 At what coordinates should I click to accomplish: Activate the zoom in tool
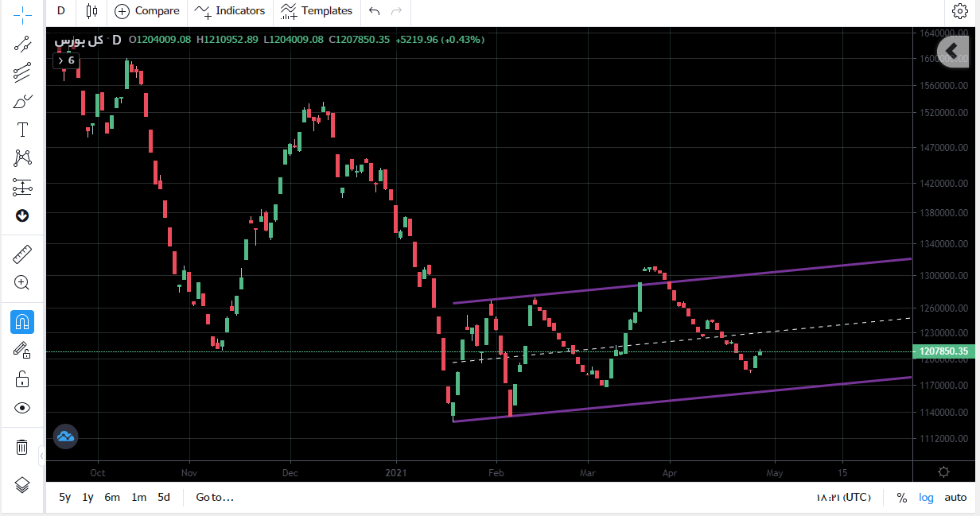tap(22, 282)
